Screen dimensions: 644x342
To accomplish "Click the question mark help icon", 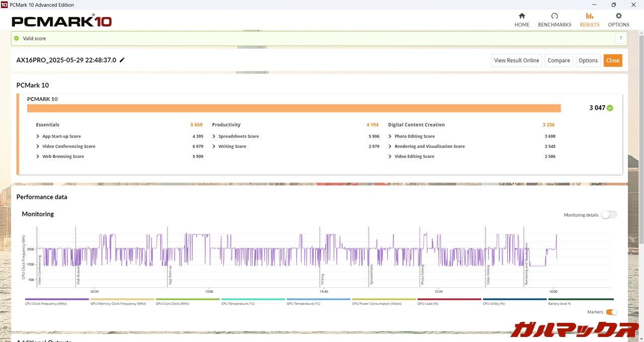I will click(621, 38).
